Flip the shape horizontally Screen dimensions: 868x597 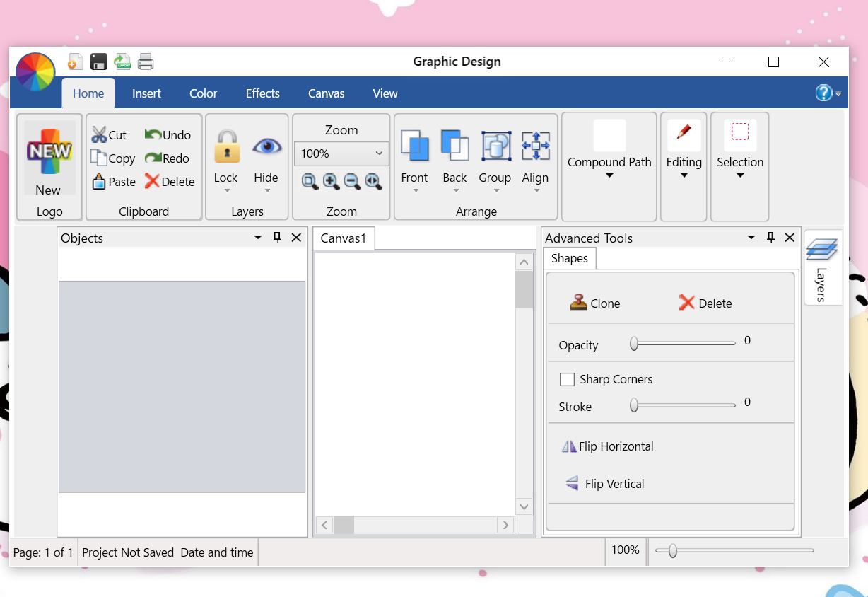[x=607, y=446]
